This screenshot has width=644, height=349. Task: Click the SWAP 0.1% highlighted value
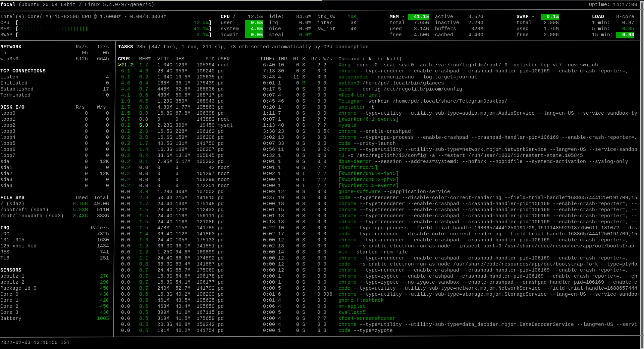550,17
